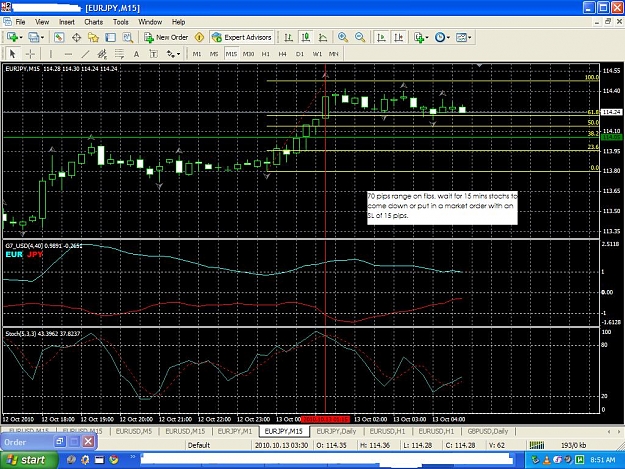Screen dimensions: 625x469
Task: Toggle the line chart display mode
Action: (x=322, y=37)
